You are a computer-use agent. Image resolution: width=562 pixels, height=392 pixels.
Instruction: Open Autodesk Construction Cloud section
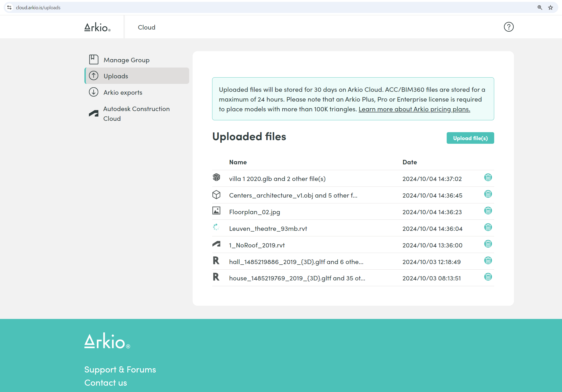click(x=137, y=114)
